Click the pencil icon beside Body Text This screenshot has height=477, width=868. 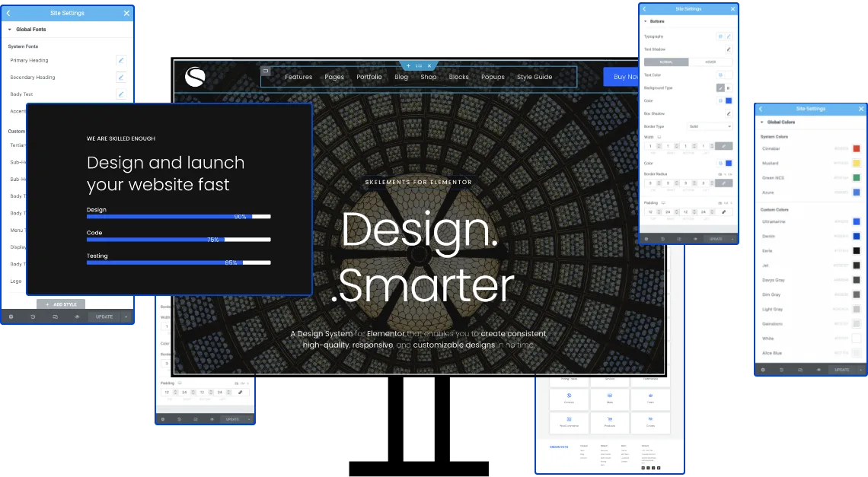coord(120,94)
